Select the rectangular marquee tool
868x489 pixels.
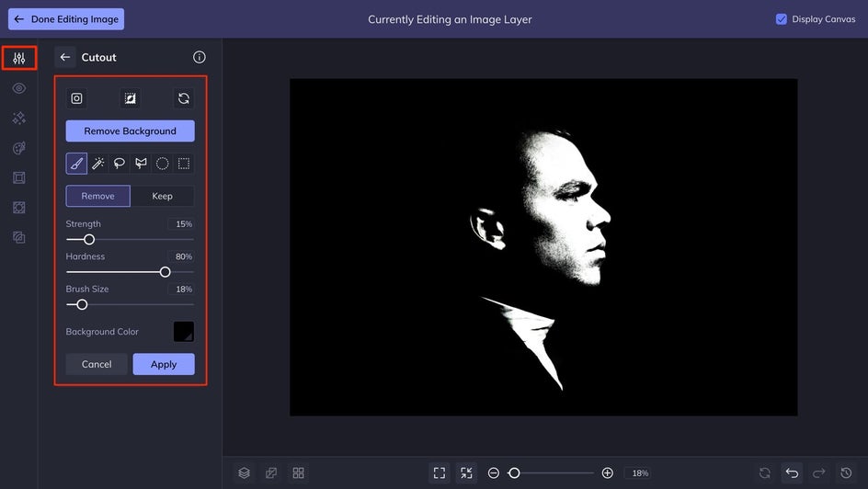click(x=184, y=164)
